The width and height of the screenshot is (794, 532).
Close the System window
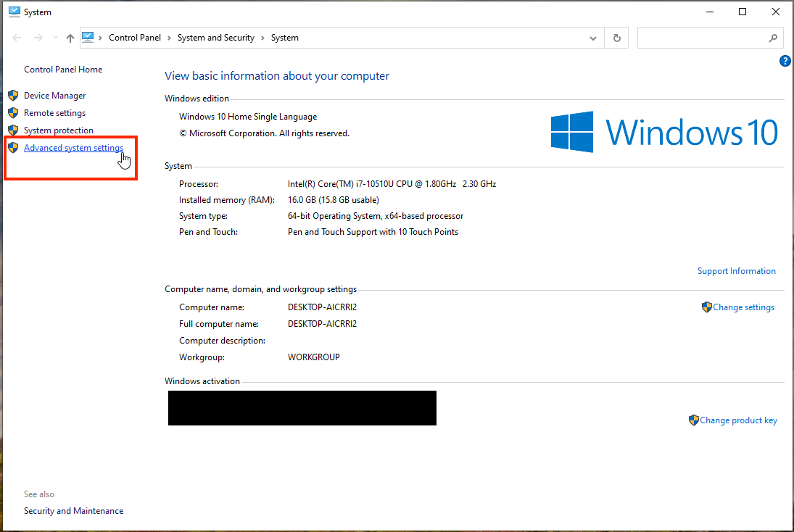coord(775,12)
